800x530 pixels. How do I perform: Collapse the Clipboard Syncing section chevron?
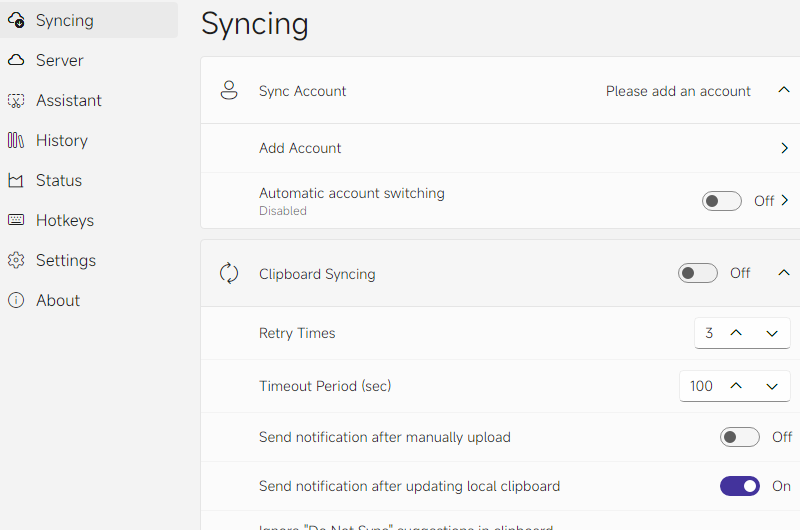click(784, 273)
